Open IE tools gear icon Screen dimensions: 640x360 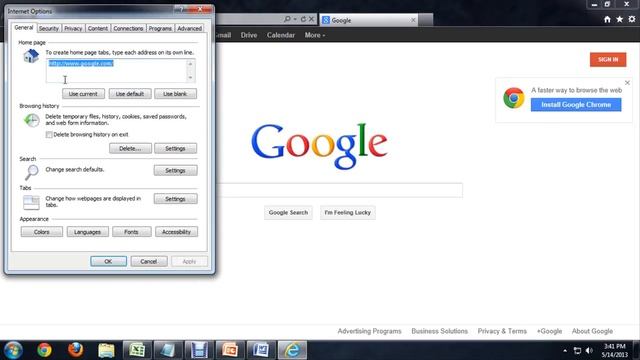pyautogui.click(x=632, y=19)
